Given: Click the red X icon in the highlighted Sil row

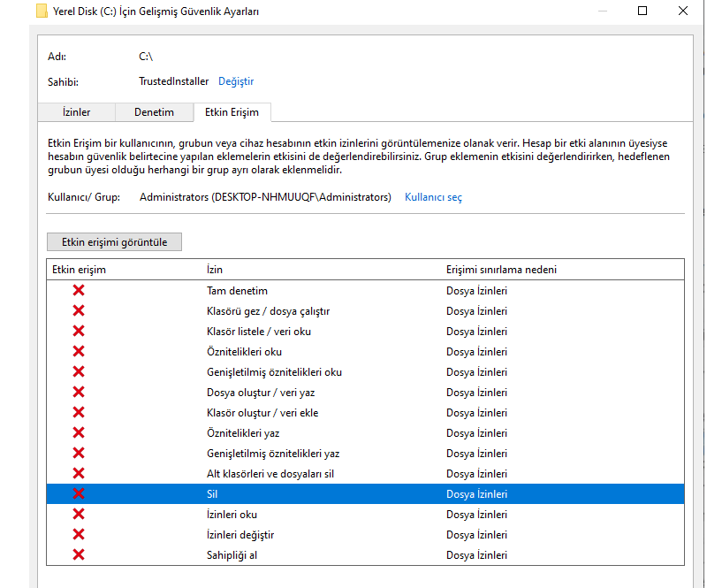Looking at the screenshot, I should 79,493.
